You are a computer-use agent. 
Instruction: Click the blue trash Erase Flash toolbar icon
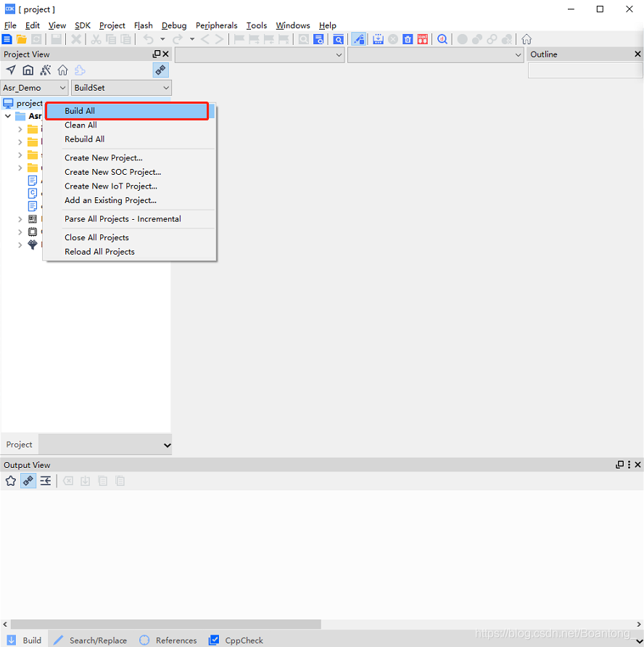point(408,39)
